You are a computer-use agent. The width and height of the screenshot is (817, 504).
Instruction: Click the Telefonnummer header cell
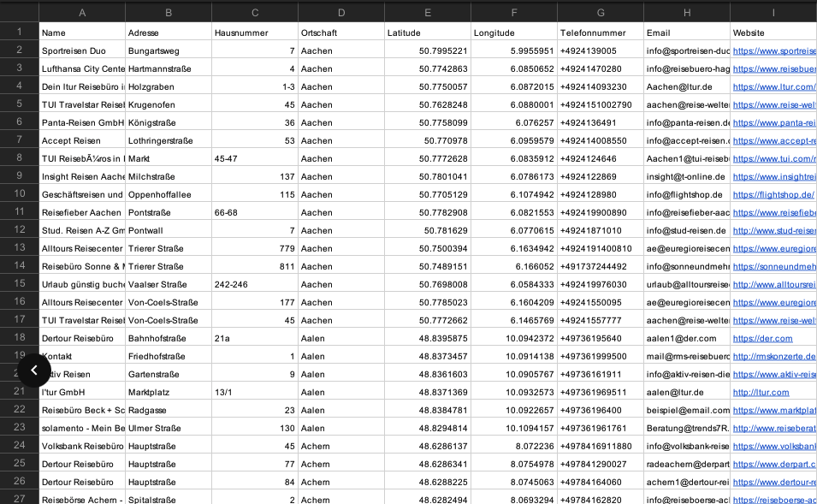(x=601, y=33)
